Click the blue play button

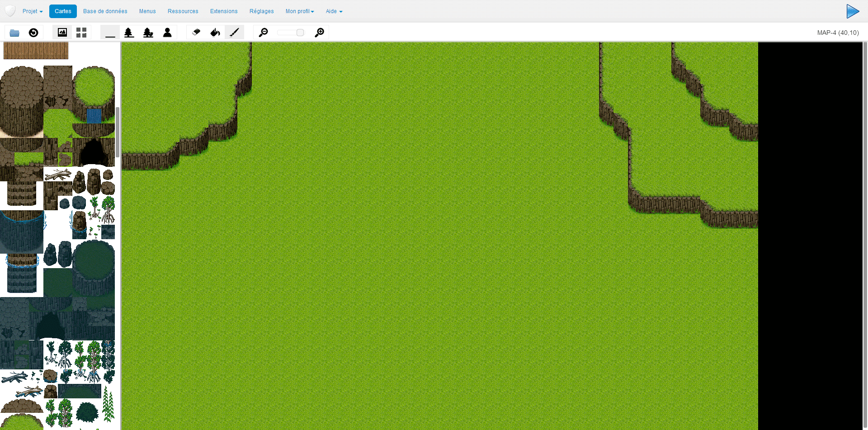853,11
